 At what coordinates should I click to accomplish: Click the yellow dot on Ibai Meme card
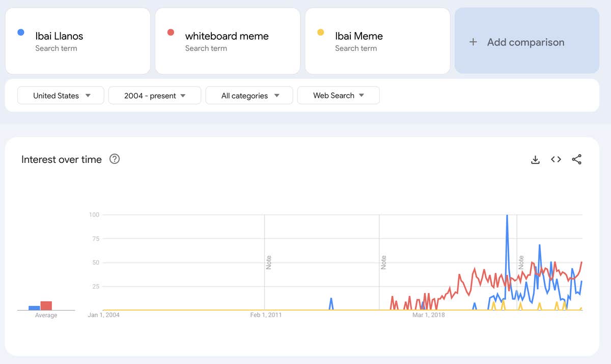click(x=320, y=32)
